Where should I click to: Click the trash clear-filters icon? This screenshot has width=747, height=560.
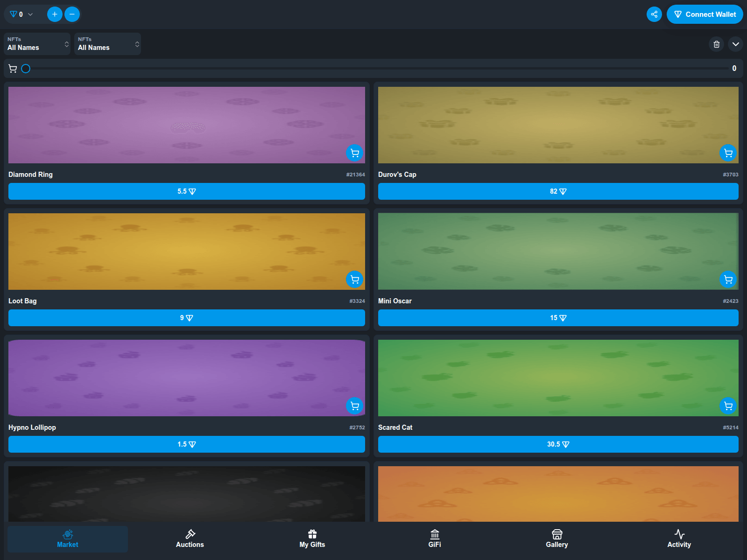(717, 44)
